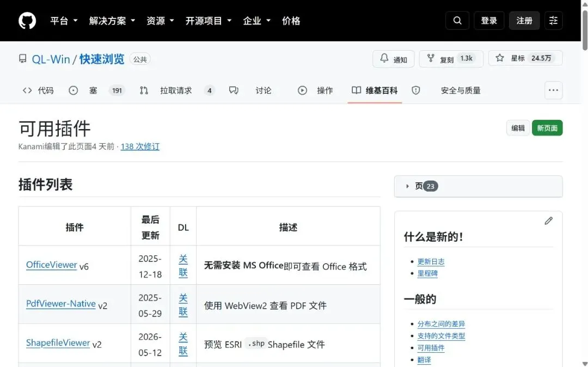Click the issues circle icon
Viewport: 588px width, 367px height.
[73, 90]
